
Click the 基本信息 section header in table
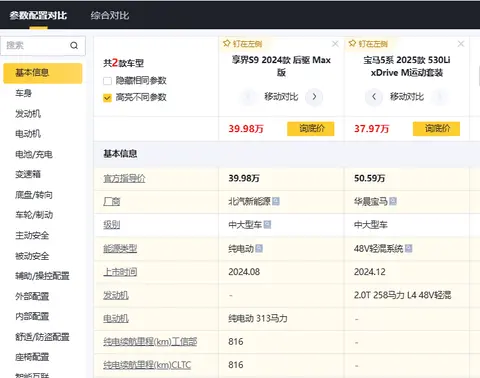pyautogui.click(x=120, y=154)
